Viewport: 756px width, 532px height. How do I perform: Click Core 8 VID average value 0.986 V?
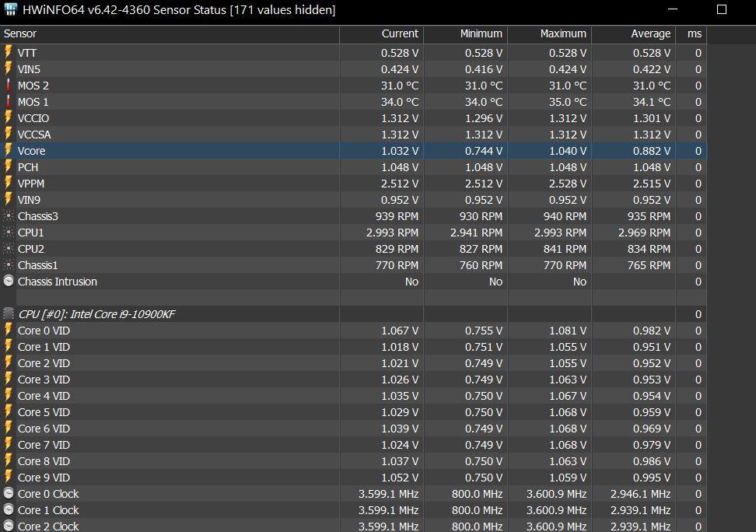tap(651, 461)
